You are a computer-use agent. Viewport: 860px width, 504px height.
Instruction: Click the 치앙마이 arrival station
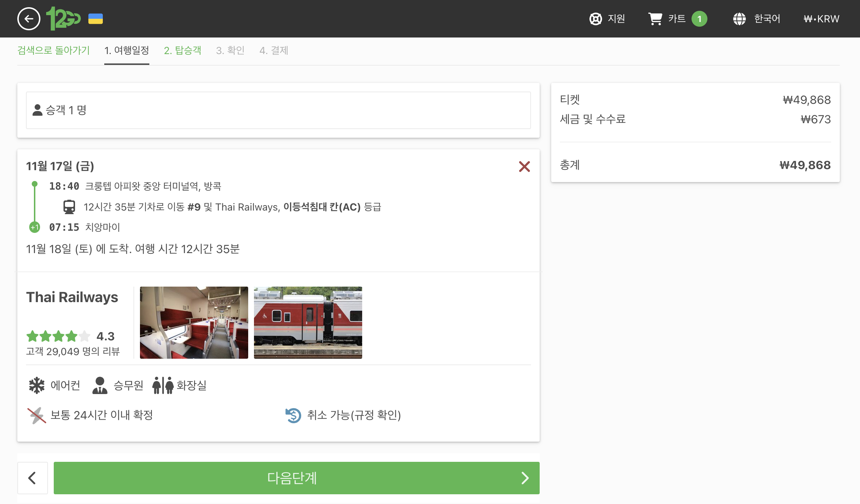click(102, 227)
